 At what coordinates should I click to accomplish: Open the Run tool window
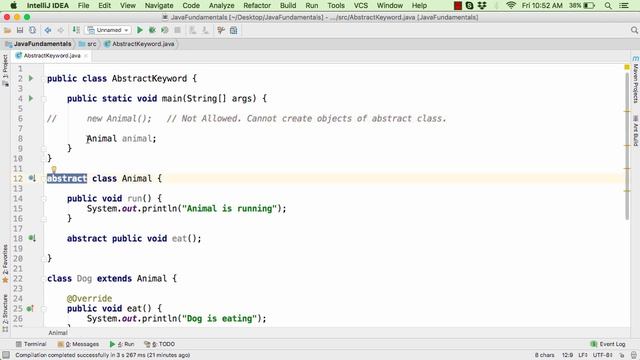[122, 344]
